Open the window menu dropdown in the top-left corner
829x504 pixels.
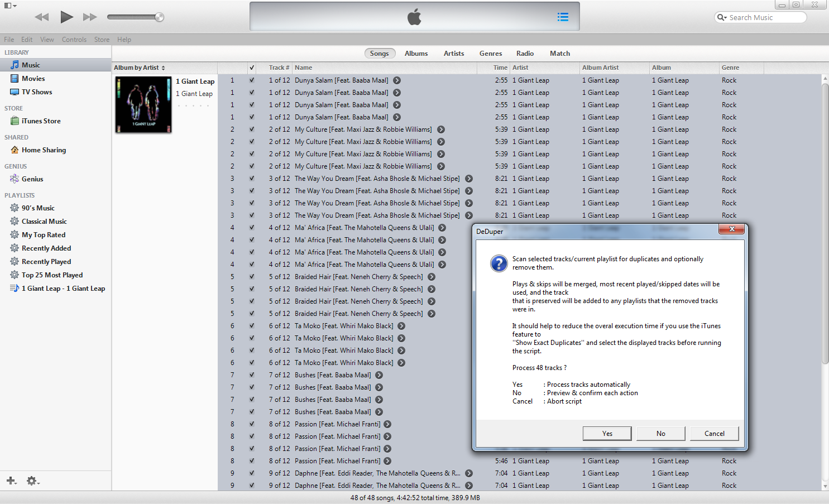[11, 6]
